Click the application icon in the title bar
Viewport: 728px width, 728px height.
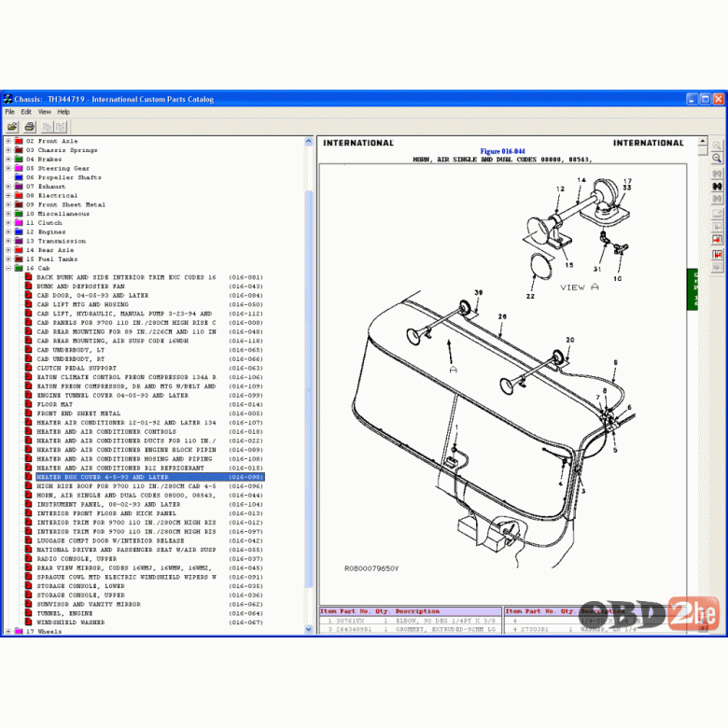[x=7, y=99]
